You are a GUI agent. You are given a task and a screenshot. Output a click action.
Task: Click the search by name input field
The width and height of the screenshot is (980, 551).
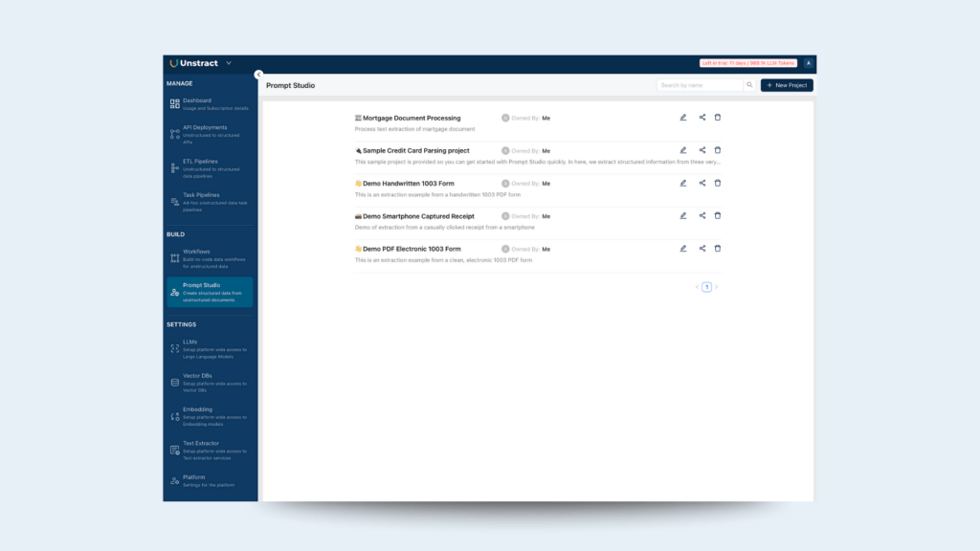(x=702, y=84)
